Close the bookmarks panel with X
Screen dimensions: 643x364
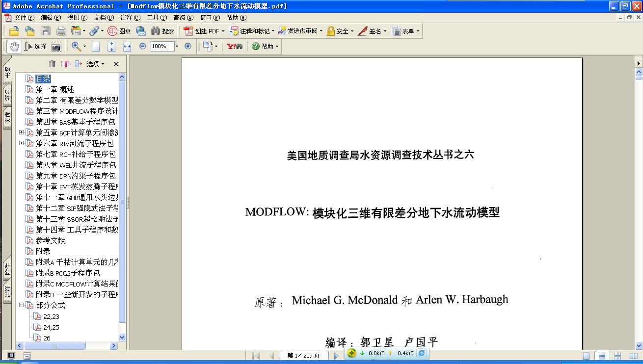116,64
